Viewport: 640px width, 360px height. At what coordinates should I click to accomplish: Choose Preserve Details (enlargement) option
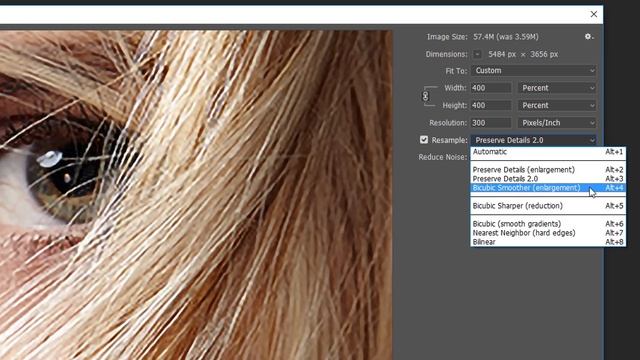coord(548,169)
